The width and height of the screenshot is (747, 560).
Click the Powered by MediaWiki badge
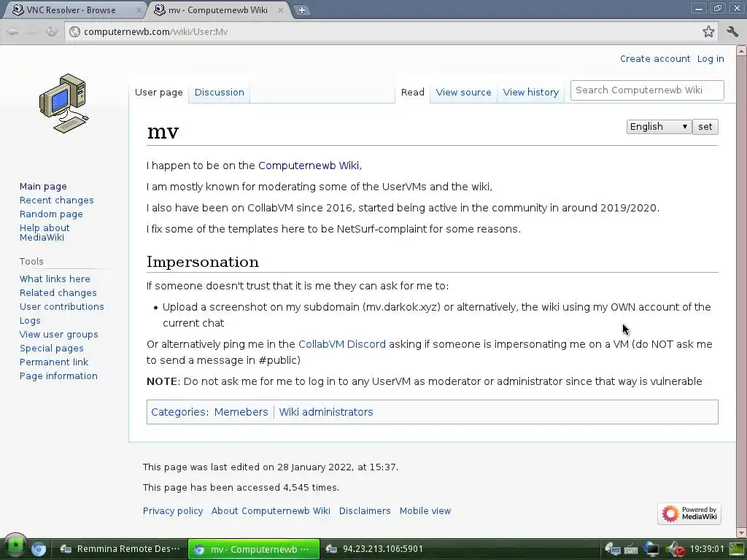tap(689, 513)
